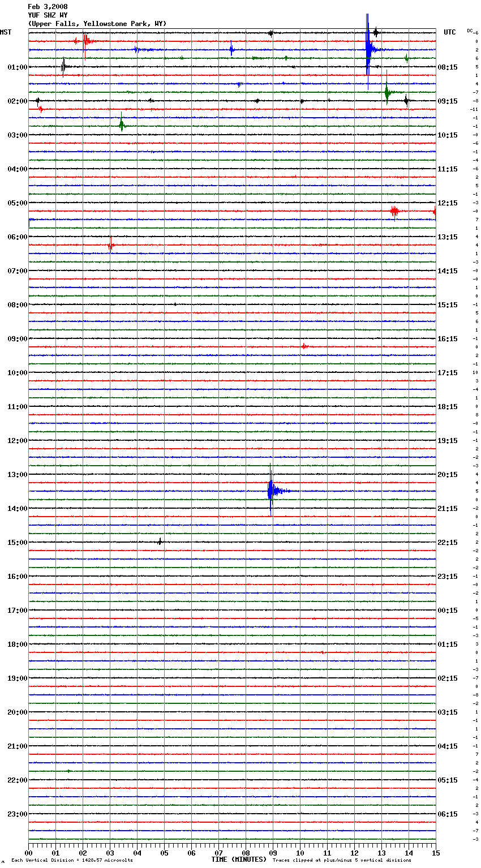Click the red event on the 05:15 trace
The width and height of the screenshot is (481, 868).
point(394,212)
